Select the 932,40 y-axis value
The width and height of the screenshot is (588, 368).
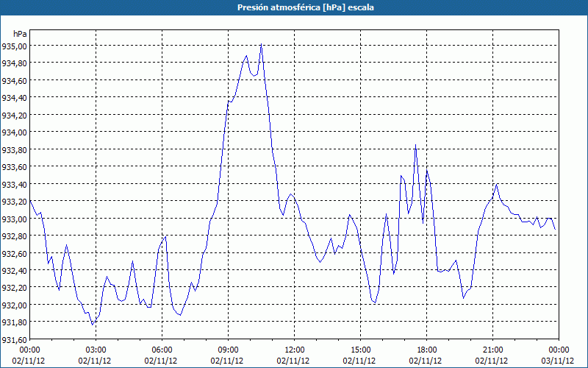pyautogui.click(x=14, y=271)
